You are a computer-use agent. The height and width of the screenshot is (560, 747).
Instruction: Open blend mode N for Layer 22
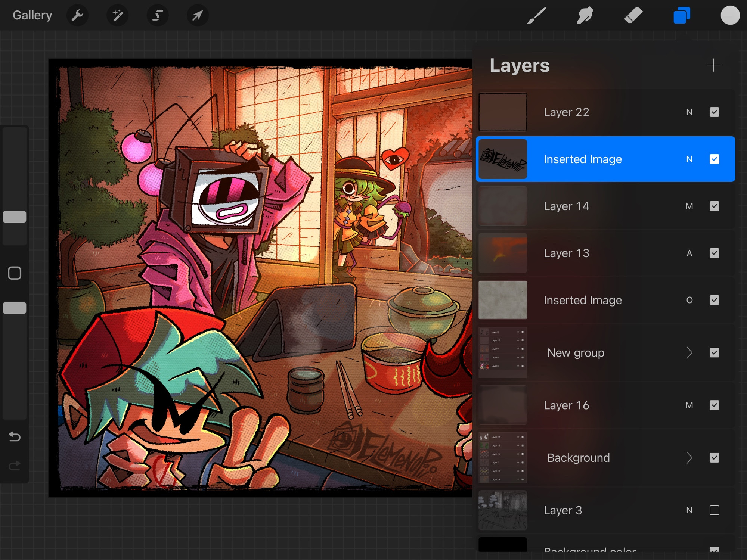pyautogui.click(x=689, y=112)
